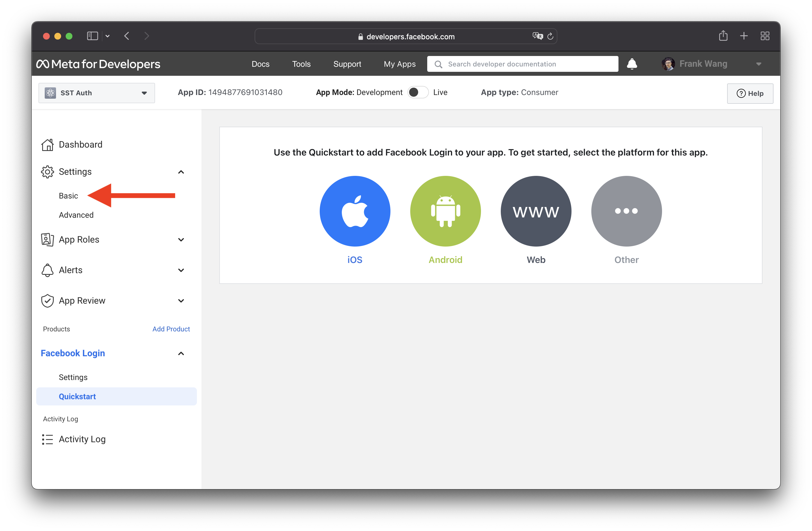Viewport: 812px width, 531px height.
Task: Expand the App Review section
Action: click(181, 301)
